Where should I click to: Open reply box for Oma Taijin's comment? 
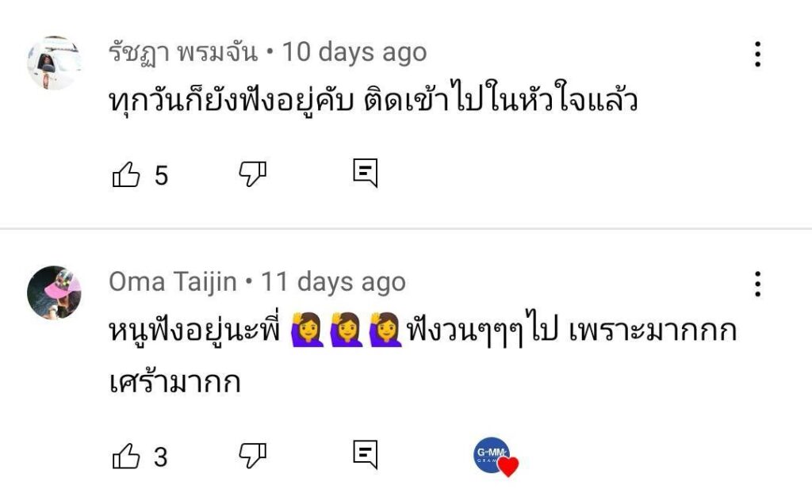click(365, 456)
